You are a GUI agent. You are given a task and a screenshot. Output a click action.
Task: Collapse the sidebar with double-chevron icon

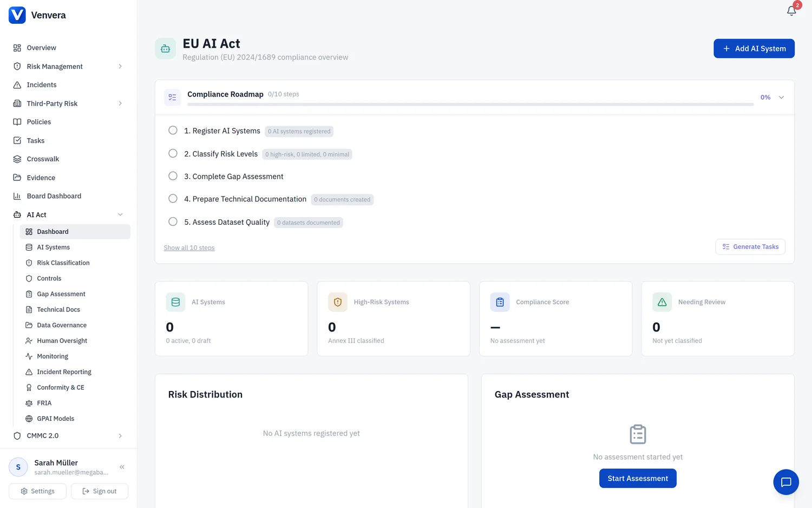pyautogui.click(x=122, y=467)
